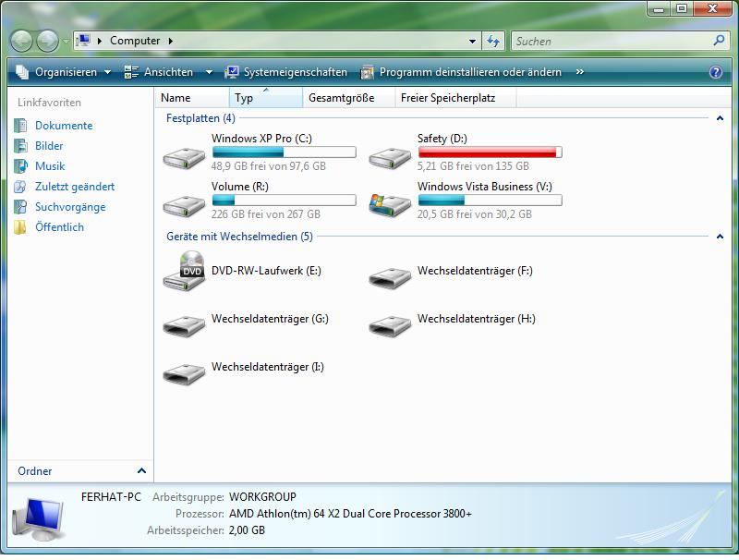Image resolution: width=739 pixels, height=560 pixels.
Task: Click the Back navigation arrow
Action: [x=21, y=41]
